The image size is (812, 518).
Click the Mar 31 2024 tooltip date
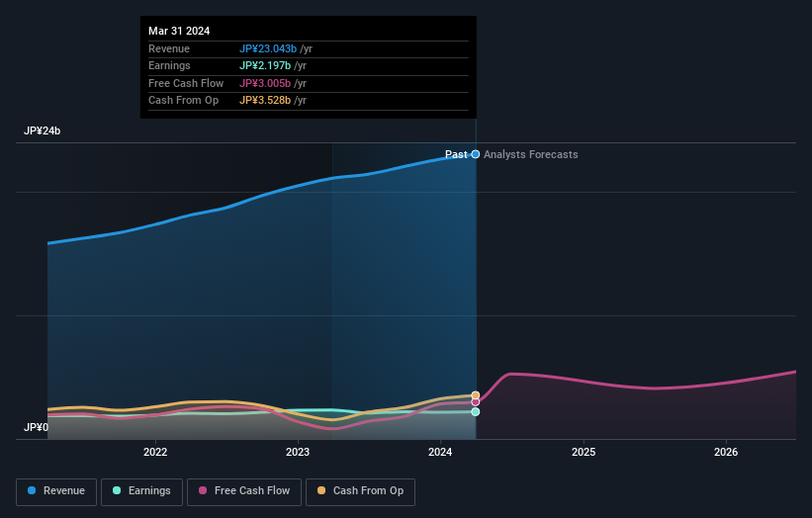tap(179, 31)
